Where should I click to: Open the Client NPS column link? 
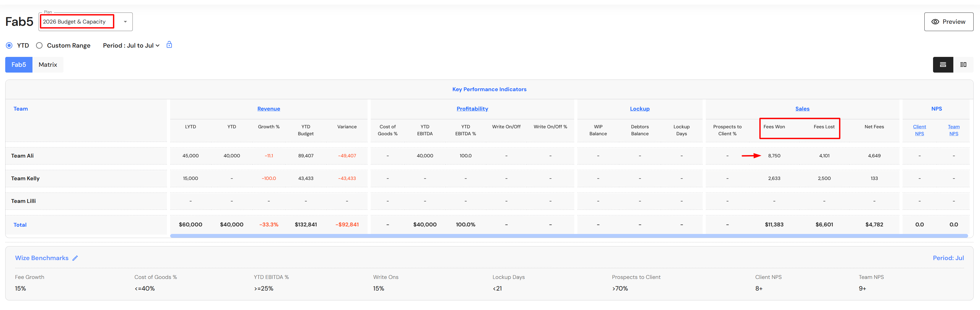(x=919, y=130)
